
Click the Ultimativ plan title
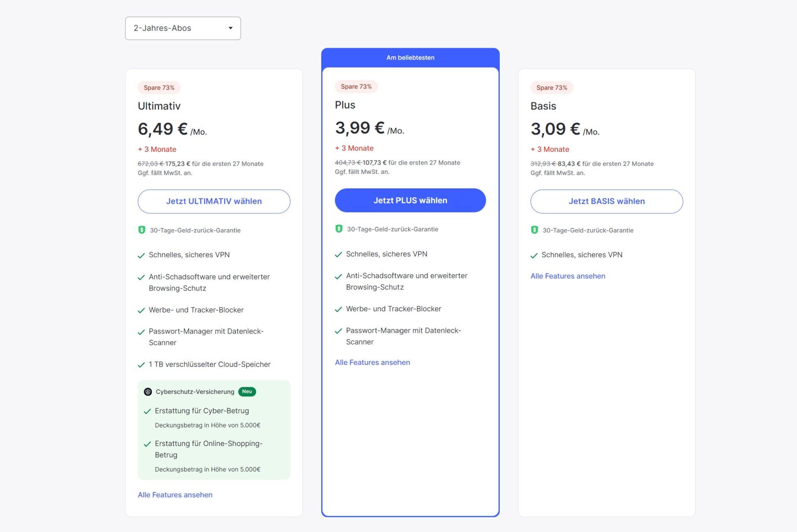click(159, 106)
